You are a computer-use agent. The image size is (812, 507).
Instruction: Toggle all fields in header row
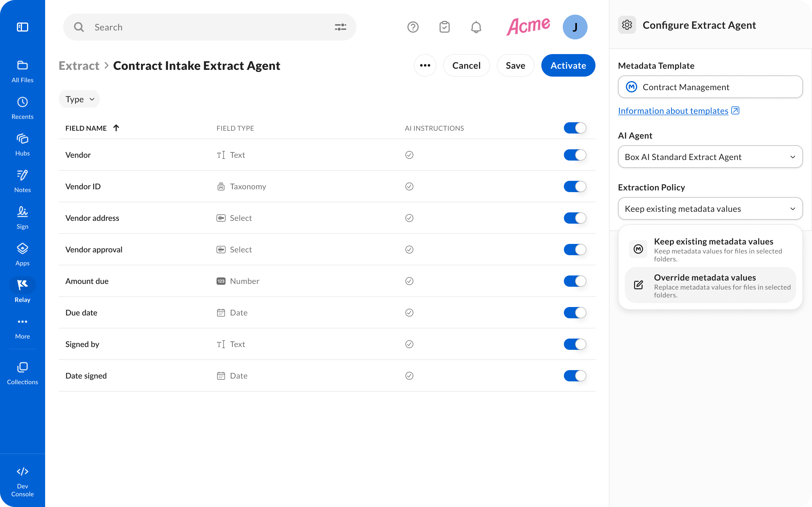[x=574, y=128]
